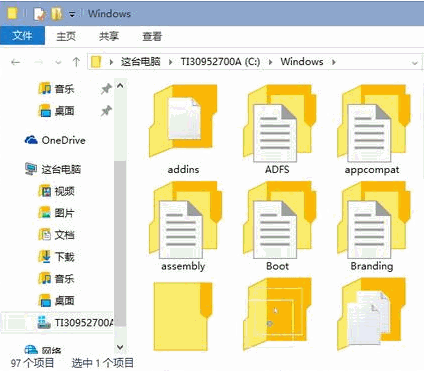Click navigation pane scroll up arrow
Image resolution: width=424 pixels, height=371 pixels.
[x=120, y=86]
